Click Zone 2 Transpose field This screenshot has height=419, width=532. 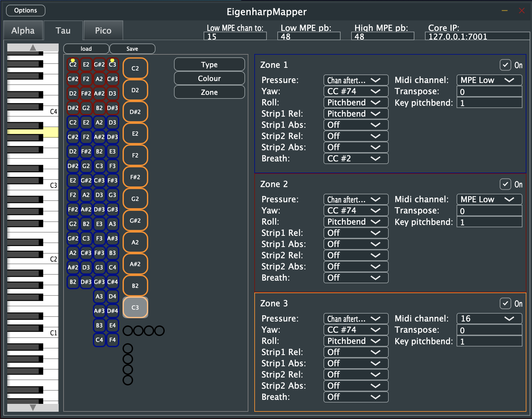(489, 211)
